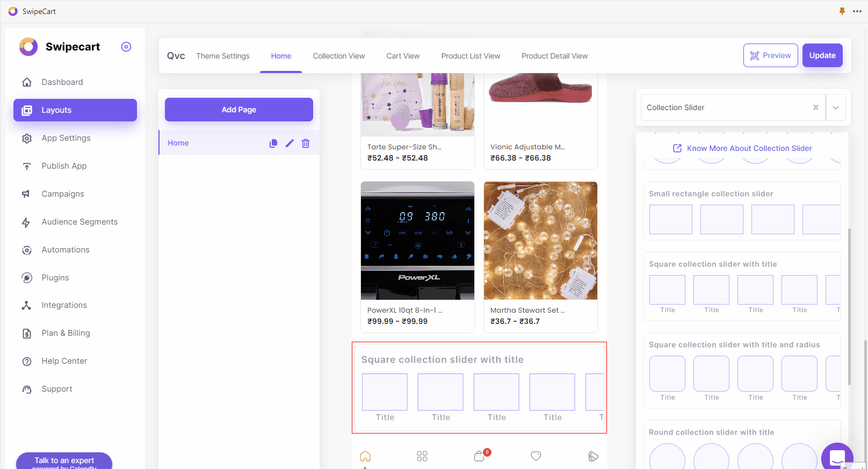Delete the Home page with trash icon
The height and width of the screenshot is (469, 868).
click(x=306, y=143)
